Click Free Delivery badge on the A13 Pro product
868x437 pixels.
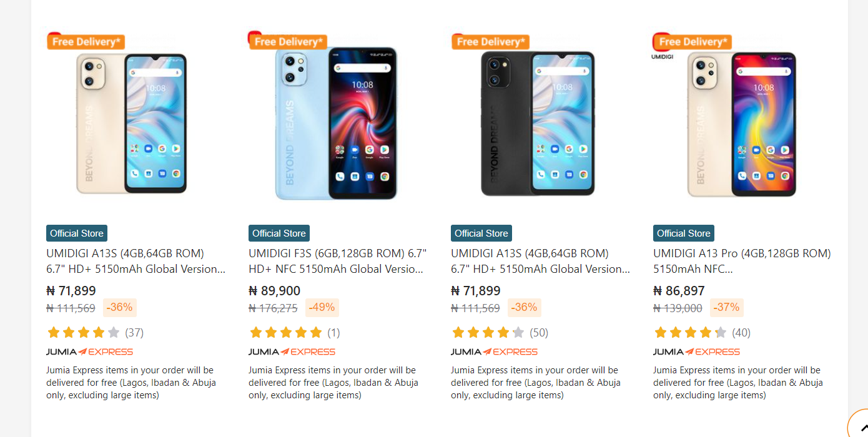click(693, 42)
